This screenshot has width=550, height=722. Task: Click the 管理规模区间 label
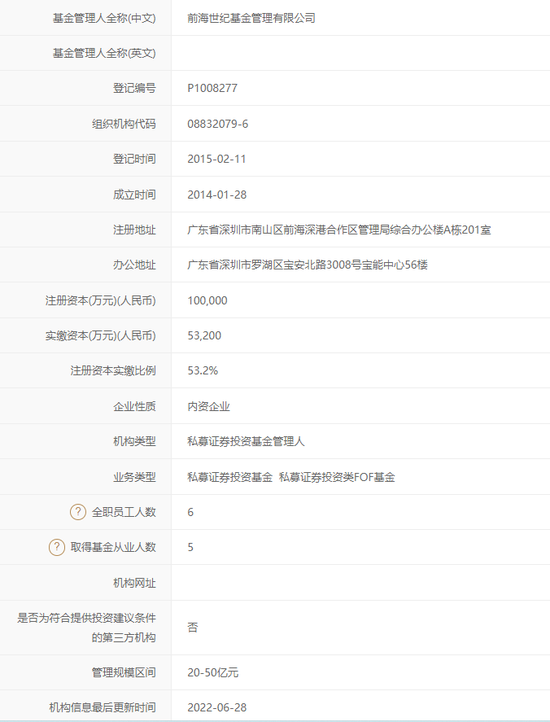tap(124, 672)
